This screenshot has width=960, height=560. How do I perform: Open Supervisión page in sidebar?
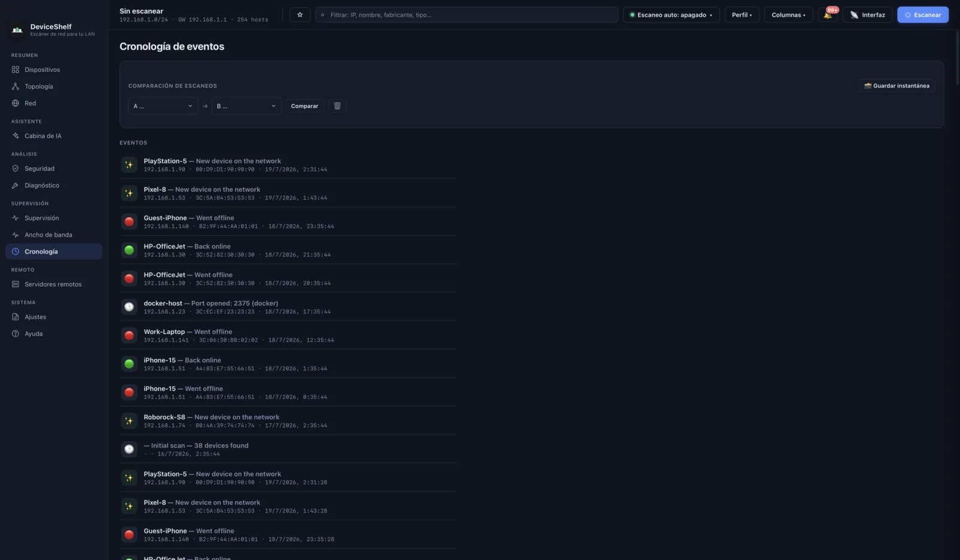(54, 218)
